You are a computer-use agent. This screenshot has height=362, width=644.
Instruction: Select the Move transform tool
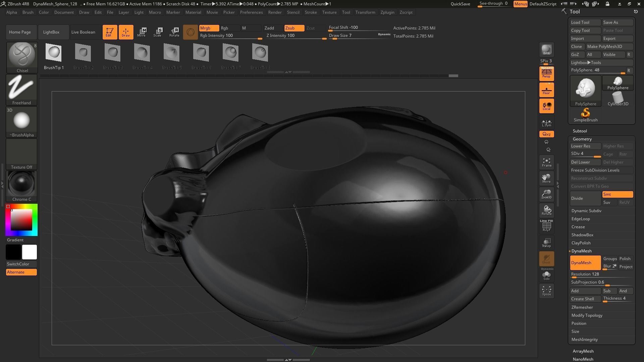(141, 32)
